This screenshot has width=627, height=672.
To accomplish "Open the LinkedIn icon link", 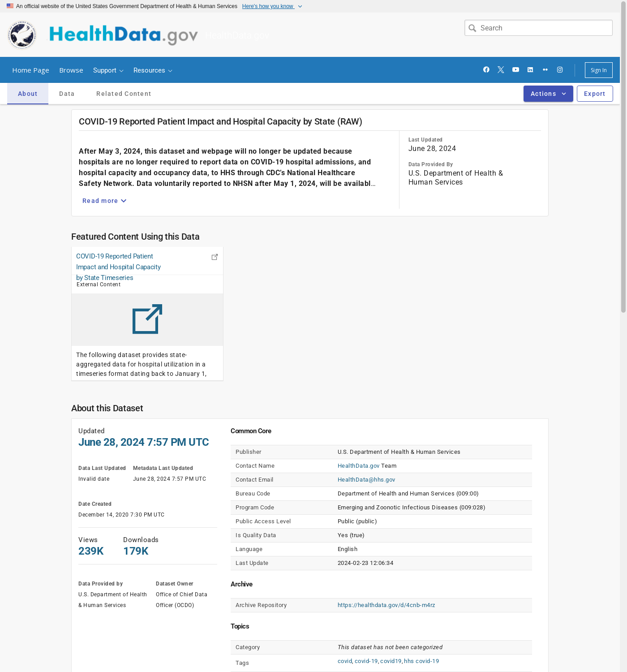I will pos(530,70).
